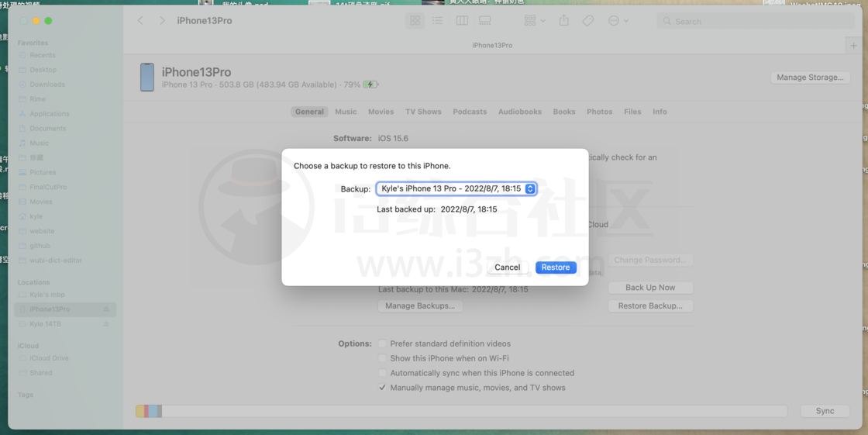Click the Tags toolbar icon

588,20
